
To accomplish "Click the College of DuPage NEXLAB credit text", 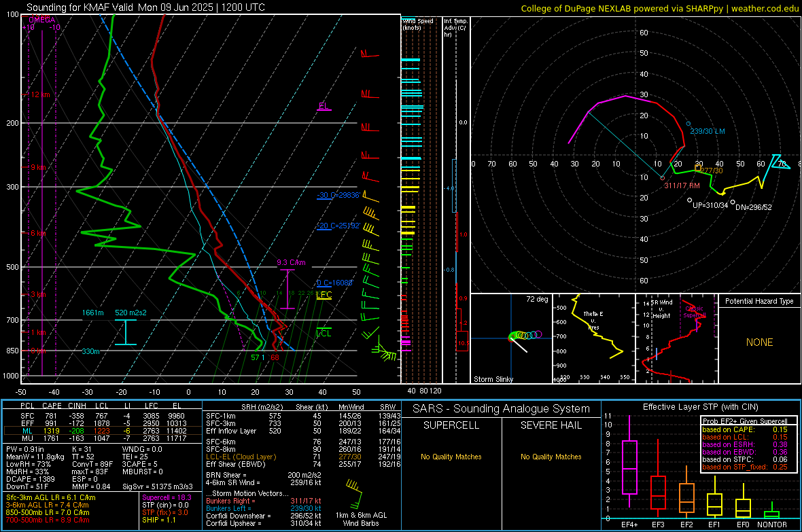I will (659, 8).
